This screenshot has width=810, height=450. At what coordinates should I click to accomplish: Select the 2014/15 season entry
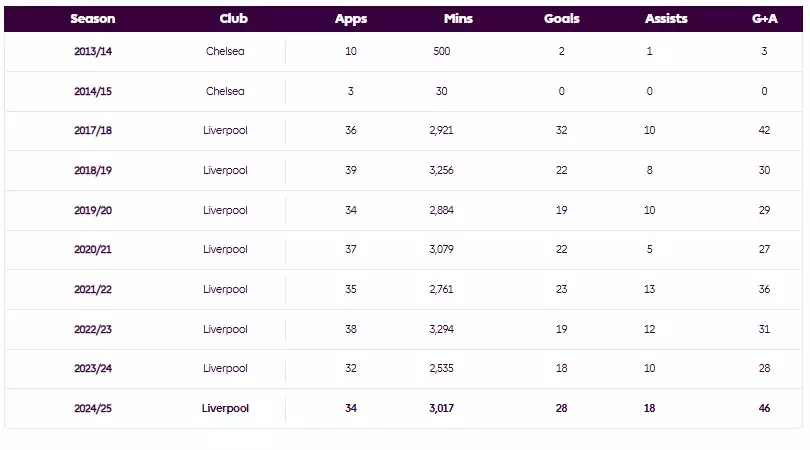[93, 91]
